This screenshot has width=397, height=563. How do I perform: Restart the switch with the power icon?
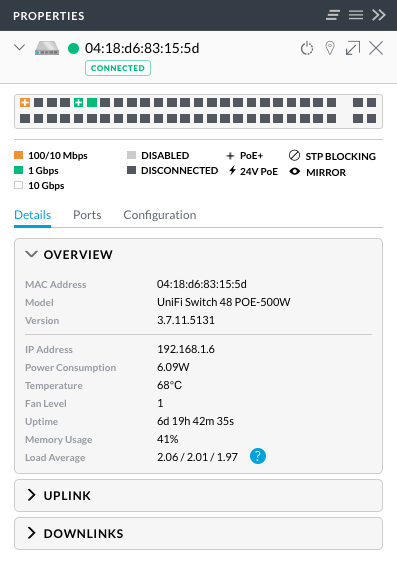pyautogui.click(x=307, y=48)
